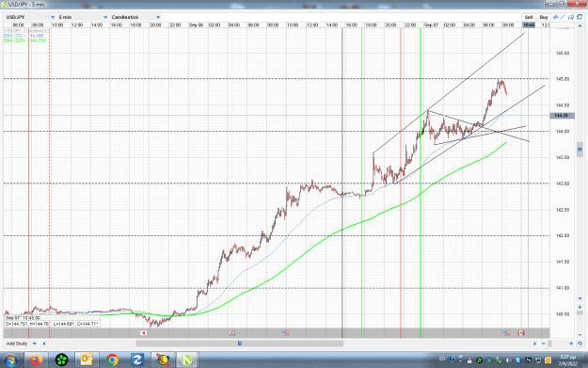Click the 143.00 price axis label
The width and height of the screenshot is (588, 368).
point(563,184)
